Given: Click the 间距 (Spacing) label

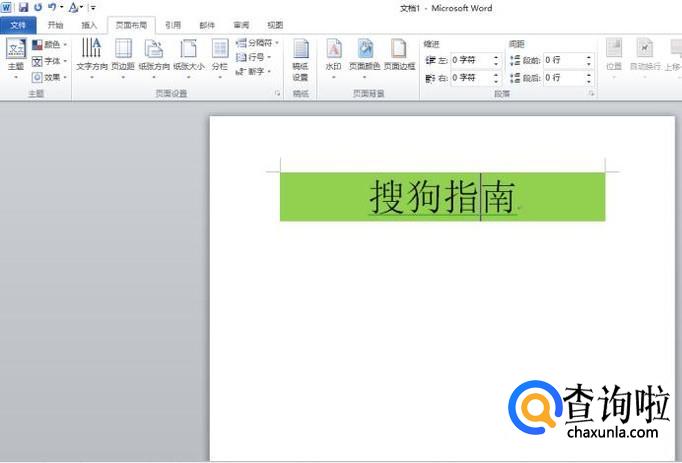Looking at the screenshot, I should coord(516,44).
